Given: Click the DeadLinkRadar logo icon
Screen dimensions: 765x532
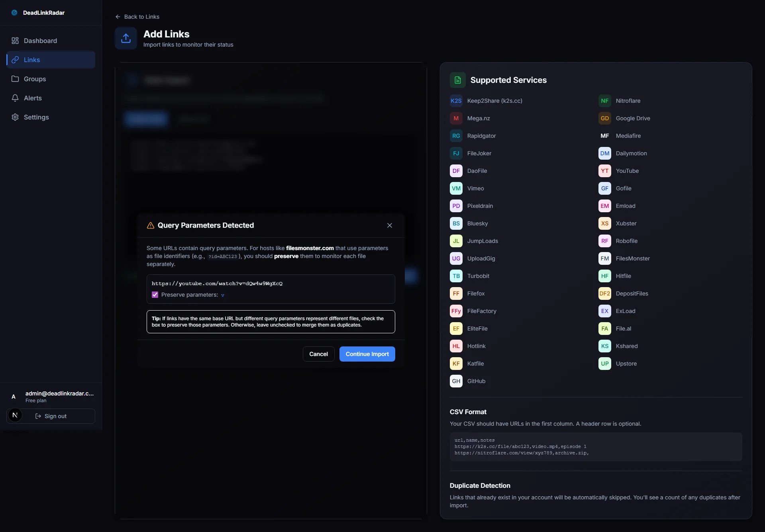Looking at the screenshot, I should pos(14,13).
